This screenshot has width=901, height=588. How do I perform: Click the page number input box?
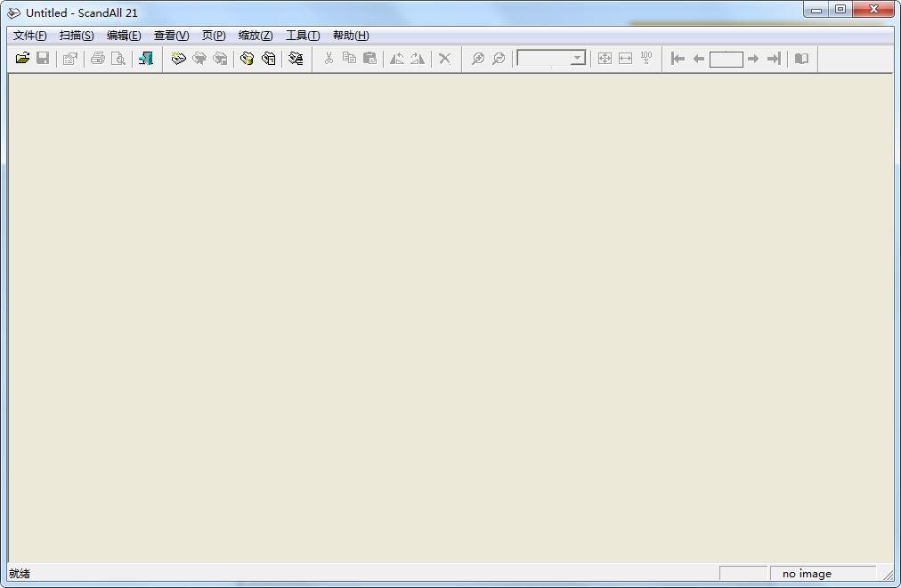click(726, 59)
